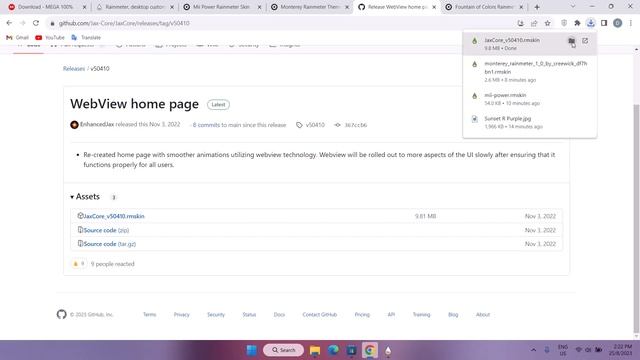Open mii-power.rmskin download entry
The image size is (640, 360).
point(529,99)
